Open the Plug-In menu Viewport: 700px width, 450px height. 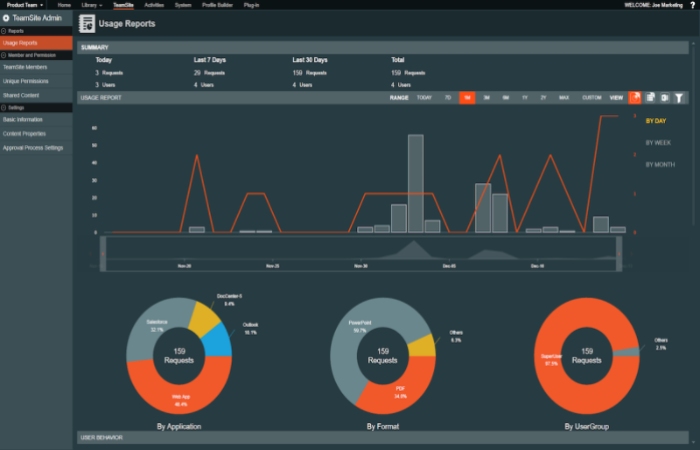251,5
